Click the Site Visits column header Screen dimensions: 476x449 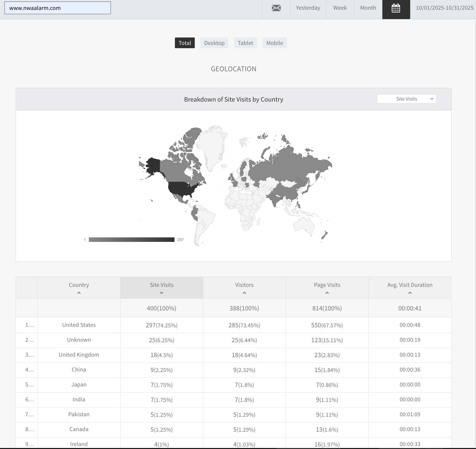[x=162, y=288]
